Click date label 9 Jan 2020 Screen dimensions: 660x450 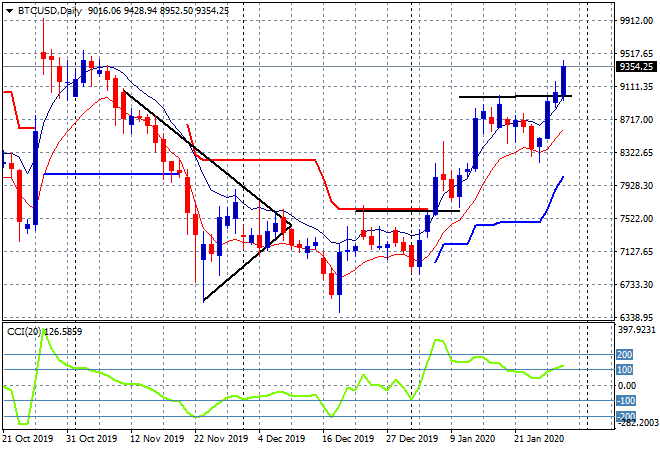tap(472, 438)
